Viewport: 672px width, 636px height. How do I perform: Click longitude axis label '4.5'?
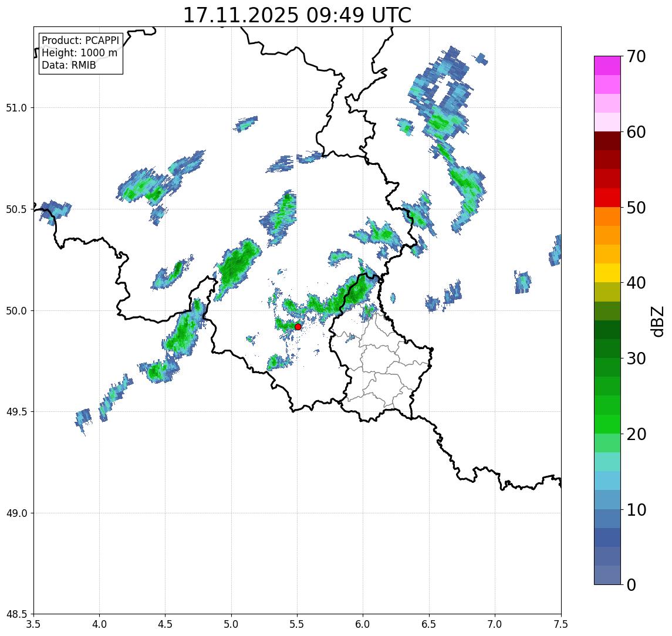point(166,624)
